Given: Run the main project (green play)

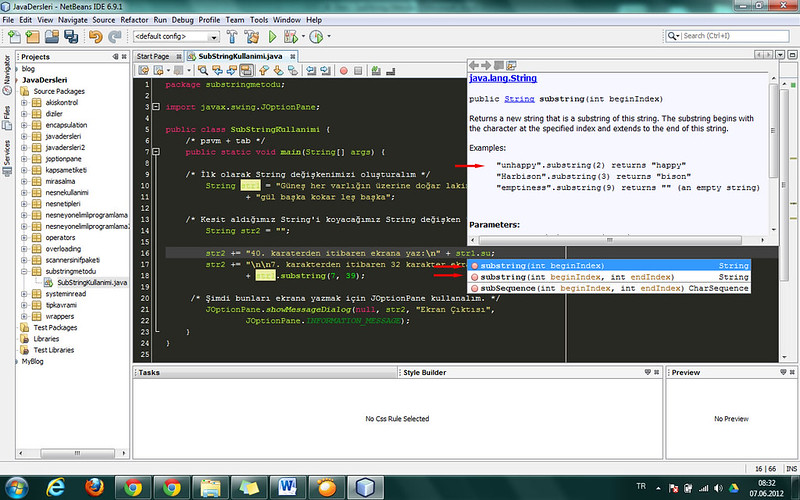Looking at the screenshot, I should tap(272, 36).
